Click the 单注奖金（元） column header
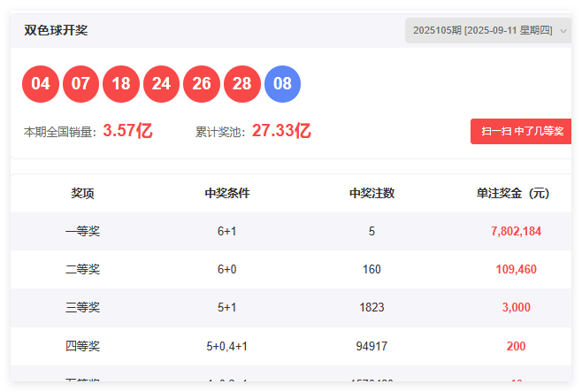This screenshot has height=392, width=582. coord(513,193)
